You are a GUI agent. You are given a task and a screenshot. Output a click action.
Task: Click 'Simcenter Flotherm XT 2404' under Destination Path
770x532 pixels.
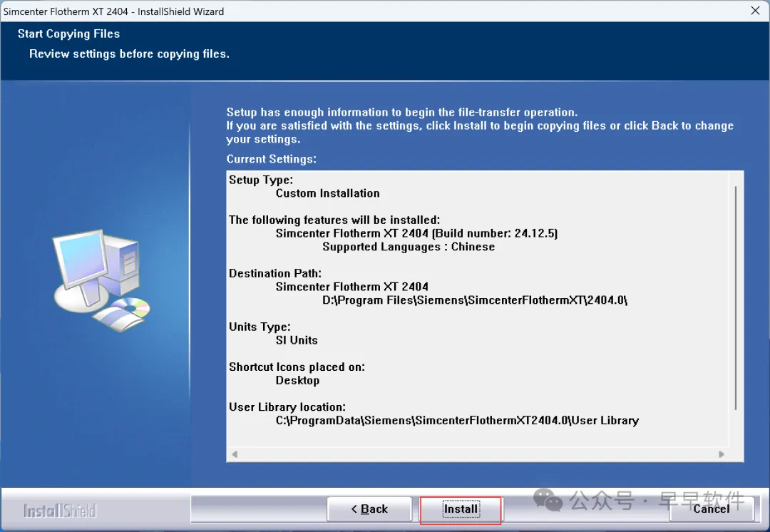coord(351,287)
